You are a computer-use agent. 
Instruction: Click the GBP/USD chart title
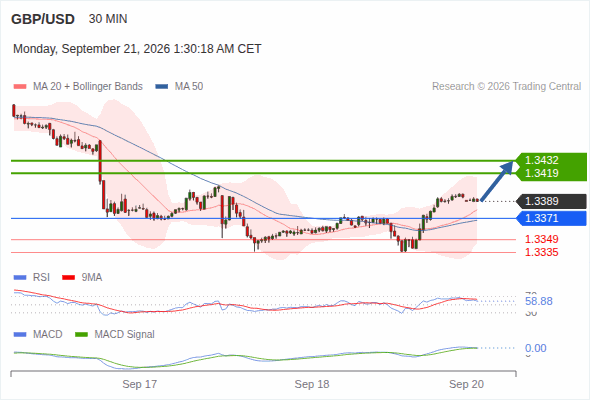tap(43, 19)
